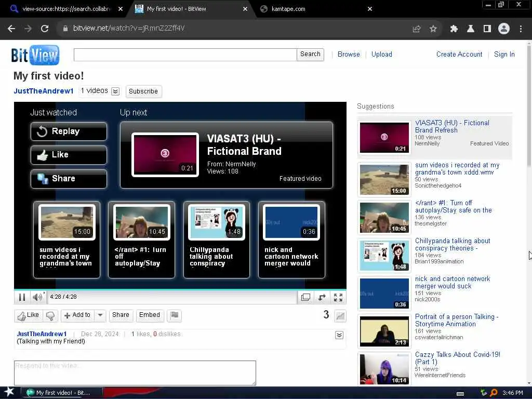Click the taskbar clock 3:46 PM

point(513,393)
